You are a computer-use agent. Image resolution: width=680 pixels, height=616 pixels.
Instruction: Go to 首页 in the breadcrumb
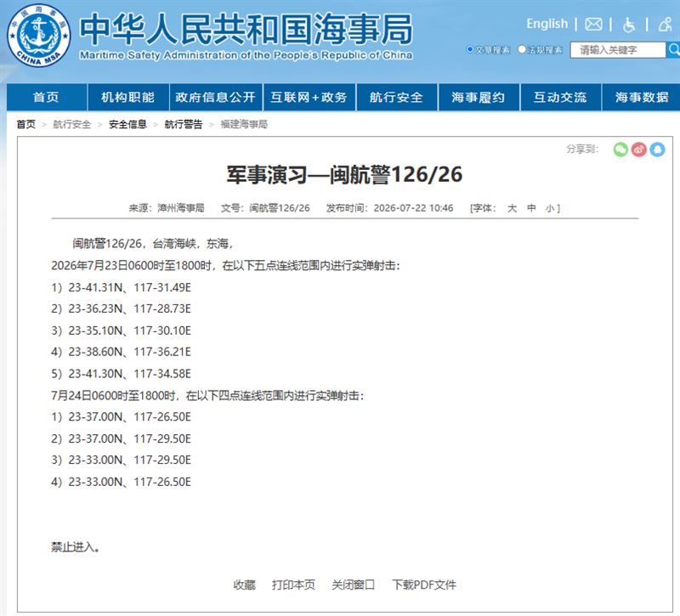point(26,124)
